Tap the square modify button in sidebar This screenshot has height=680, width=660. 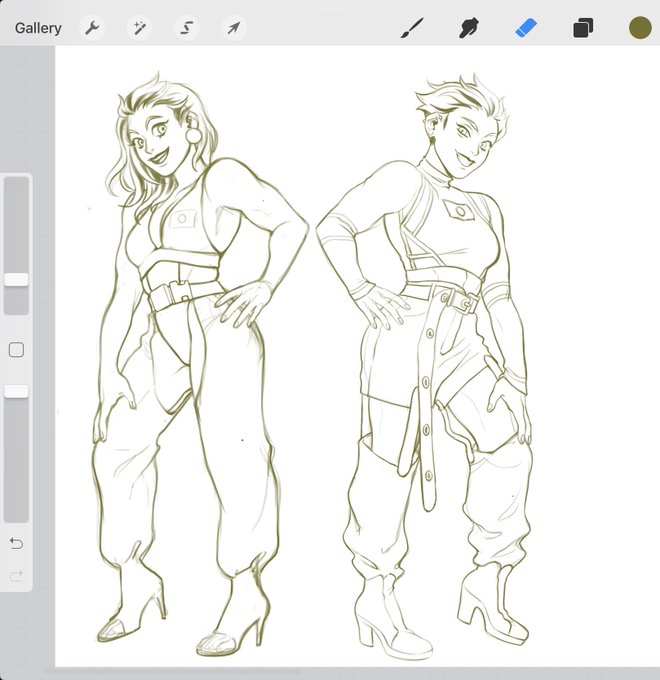coord(16,350)
